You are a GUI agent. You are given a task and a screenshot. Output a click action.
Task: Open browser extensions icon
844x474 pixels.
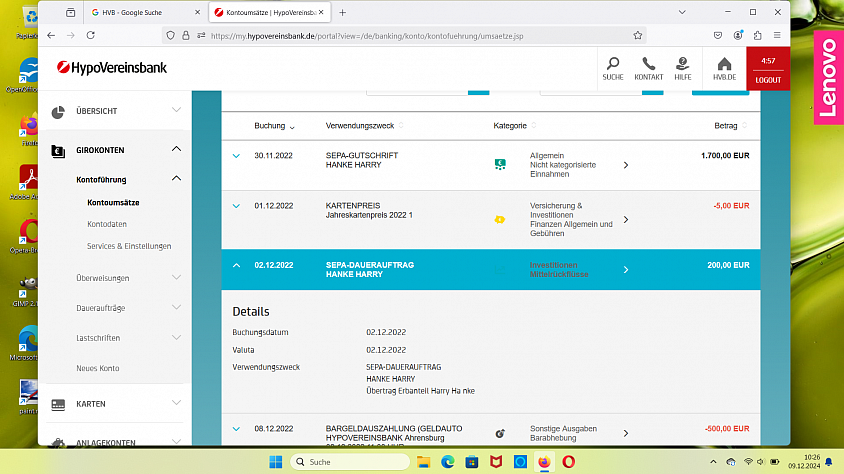[757, 36]
